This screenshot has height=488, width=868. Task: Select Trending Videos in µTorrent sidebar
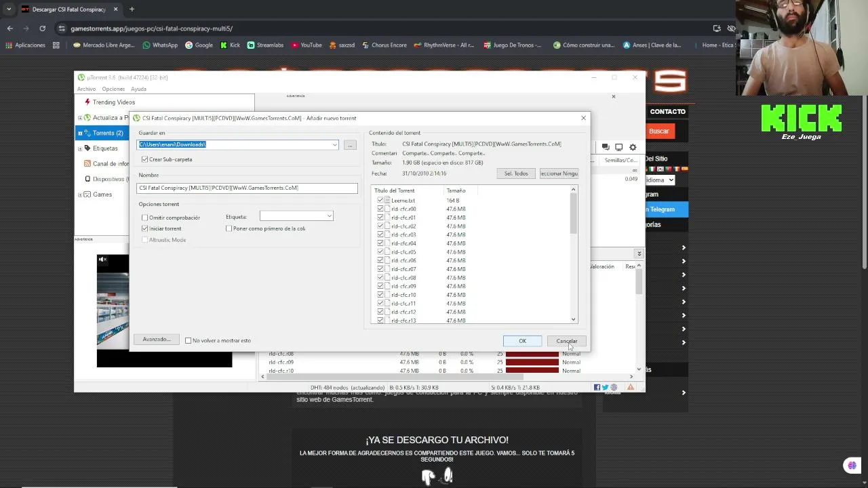[113, 102]
